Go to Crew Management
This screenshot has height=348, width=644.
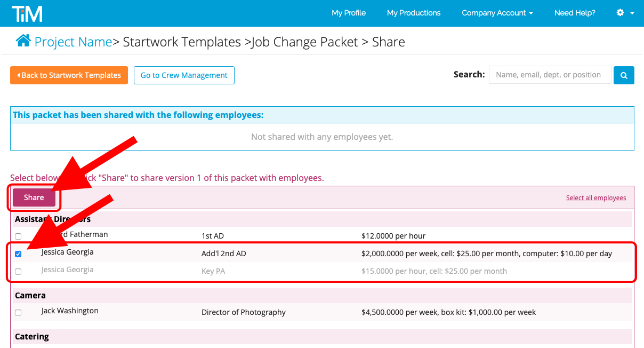point(184,75)
